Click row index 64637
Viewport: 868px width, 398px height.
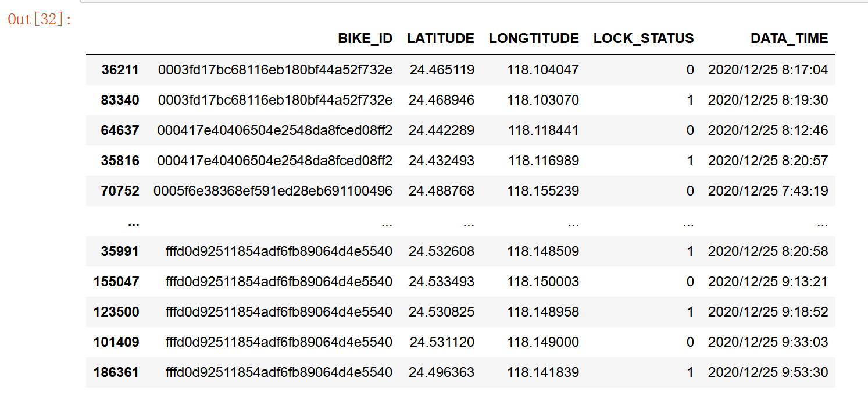pyautogui.click(x=120, y=130)
